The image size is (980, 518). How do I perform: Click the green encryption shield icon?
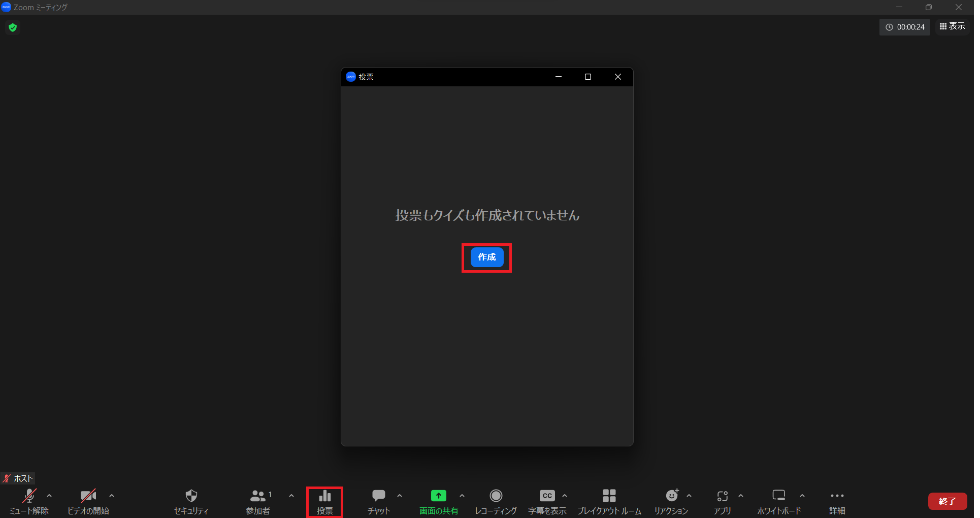coord(13,27)
